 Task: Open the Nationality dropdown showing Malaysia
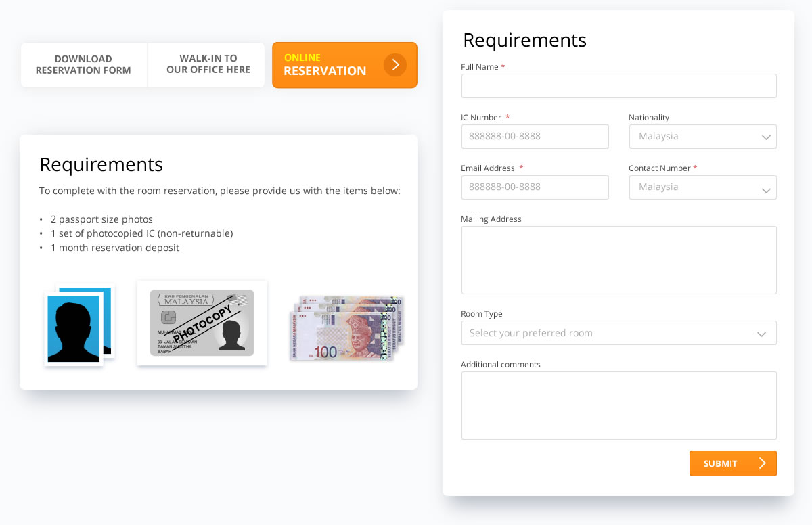[702, 137]
